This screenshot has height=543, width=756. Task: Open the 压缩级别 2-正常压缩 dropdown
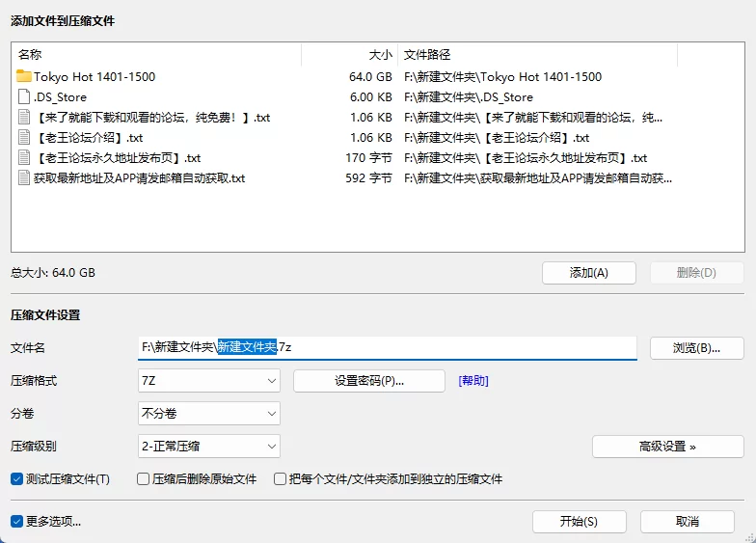click(x=208, y=446)
